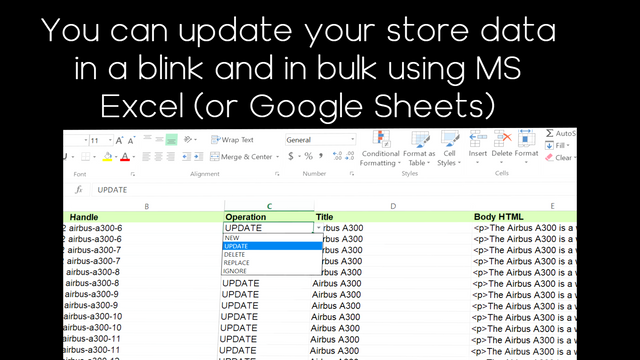
Task: Expand the Operation cell dropdown arrow
Action: [318, 228]
